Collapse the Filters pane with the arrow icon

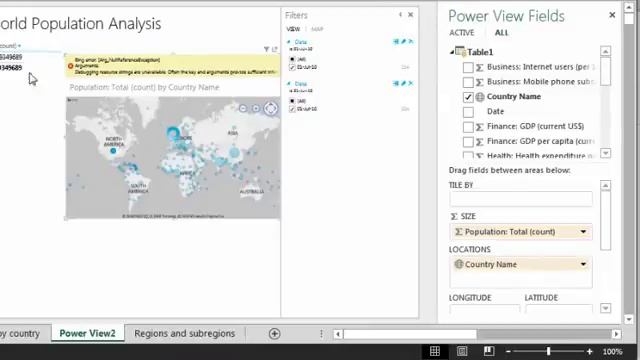coord(400,15)
